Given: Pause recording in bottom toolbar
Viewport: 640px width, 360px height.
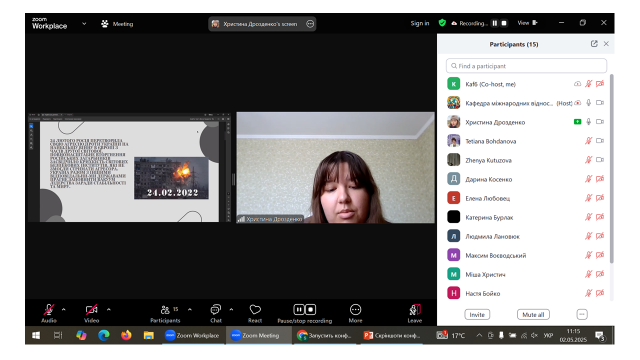Looking at the screenshot, I should tap(299, 310).
